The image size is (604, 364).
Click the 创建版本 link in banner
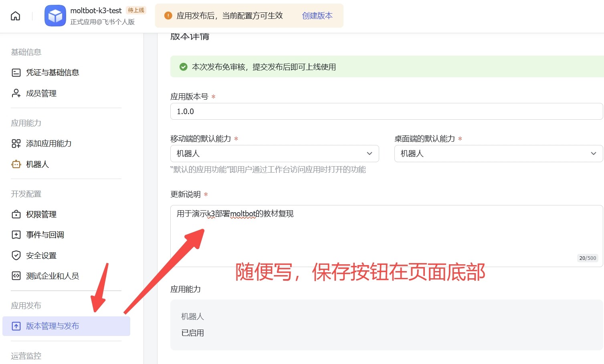click(x=317, y=16)
